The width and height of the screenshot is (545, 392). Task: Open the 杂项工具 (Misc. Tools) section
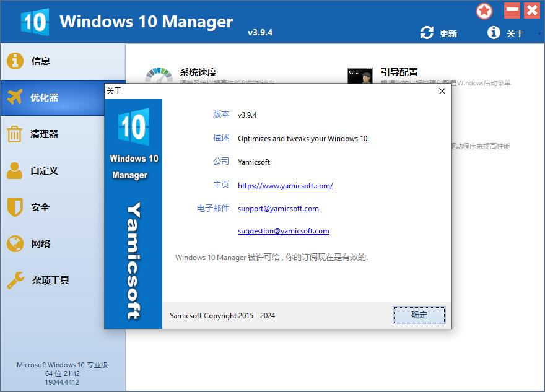53,281
